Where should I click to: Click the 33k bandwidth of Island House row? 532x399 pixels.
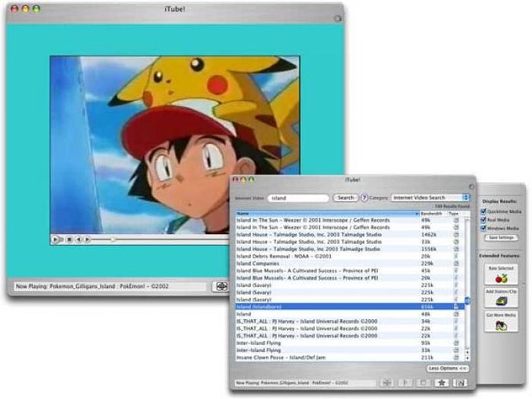click(426, 242)
